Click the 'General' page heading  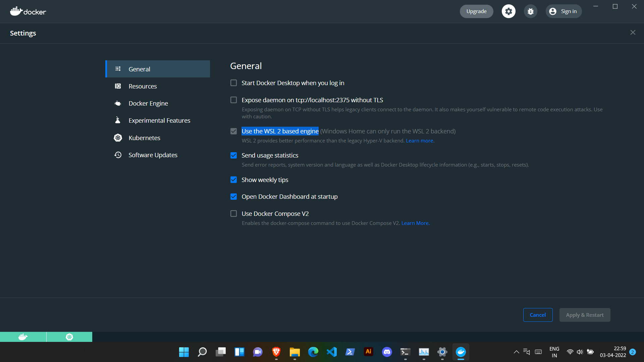(x=246, y=66)
